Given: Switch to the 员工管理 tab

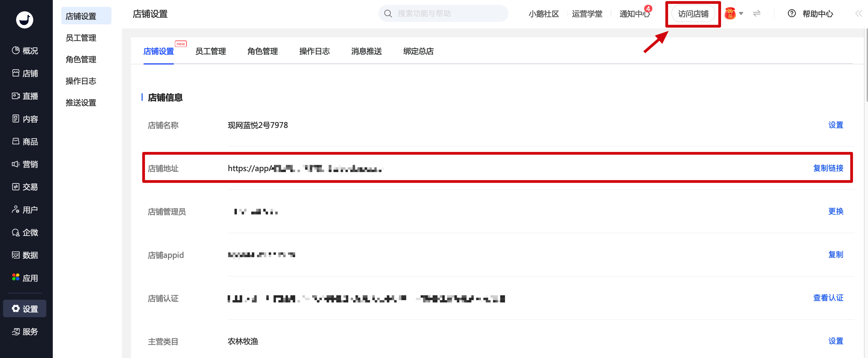Looking at the screenshot, I should click(210, 51).
